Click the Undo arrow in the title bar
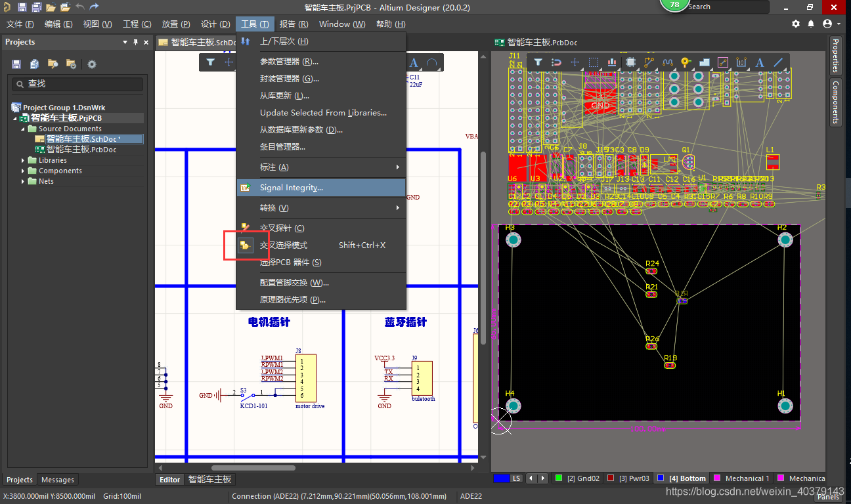The width and height of the screenshot is (851, 504). 80,7
